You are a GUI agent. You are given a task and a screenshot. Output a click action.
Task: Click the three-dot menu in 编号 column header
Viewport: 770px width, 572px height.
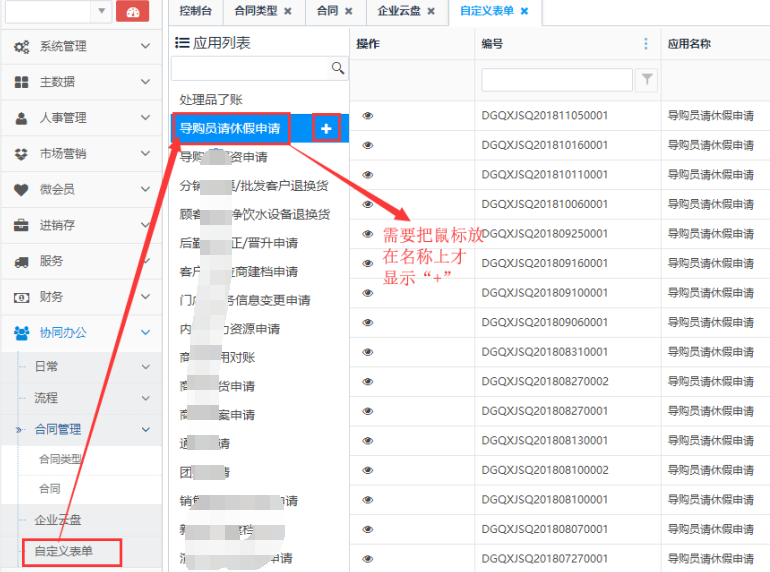[646, 44]
